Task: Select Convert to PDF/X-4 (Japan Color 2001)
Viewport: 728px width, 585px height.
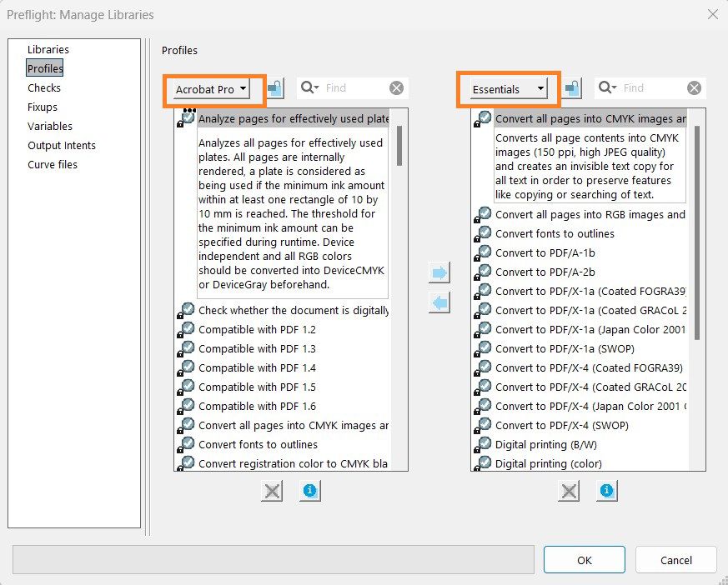Action: point(590,407)
